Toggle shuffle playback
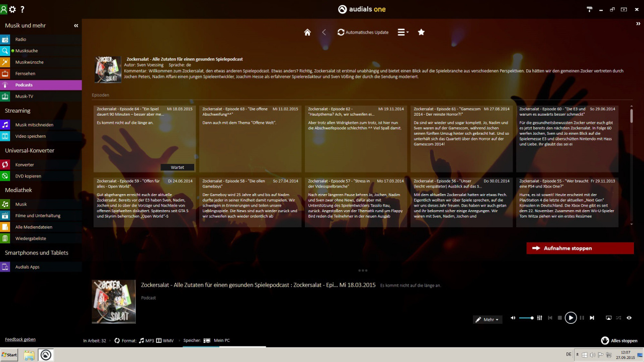This screenshot has height=362, width=644. [618, 318]
